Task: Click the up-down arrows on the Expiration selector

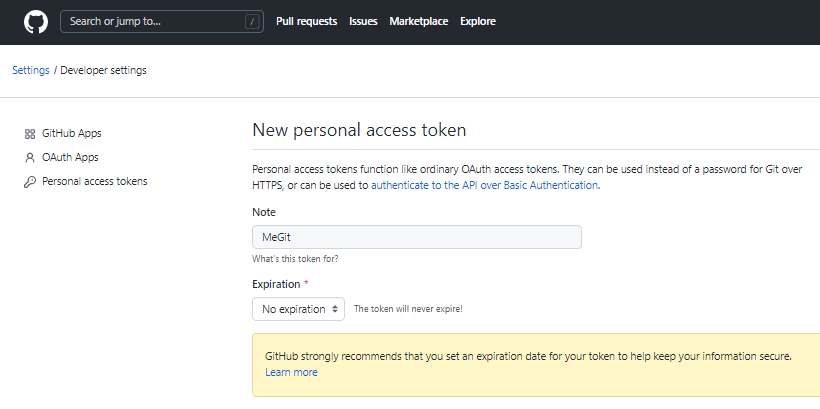Action: (x=335, y=309)
